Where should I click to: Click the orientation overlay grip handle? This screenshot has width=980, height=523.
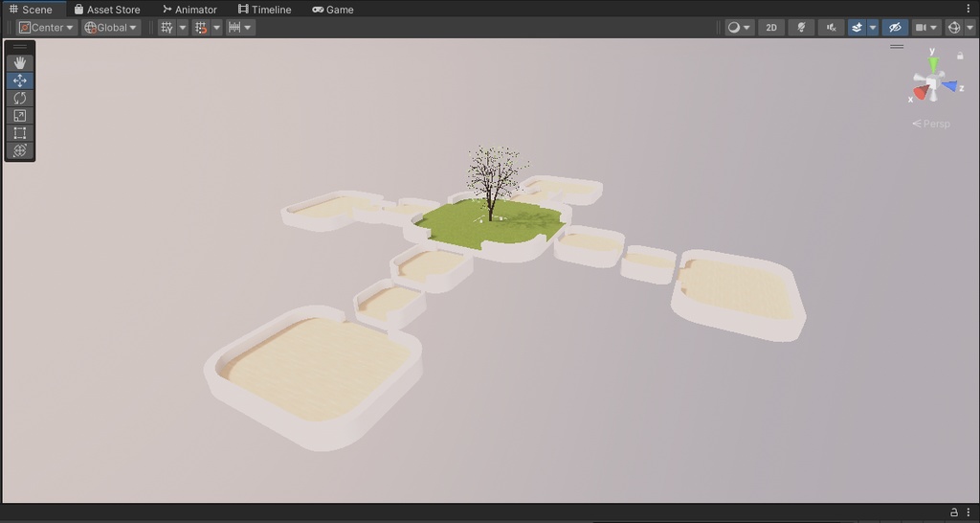click(x=897, y=46)
